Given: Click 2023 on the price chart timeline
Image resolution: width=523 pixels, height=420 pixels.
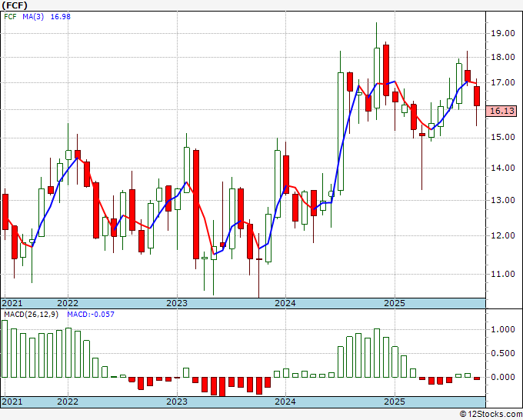Looking at the screenshot, I should (177, 303).
